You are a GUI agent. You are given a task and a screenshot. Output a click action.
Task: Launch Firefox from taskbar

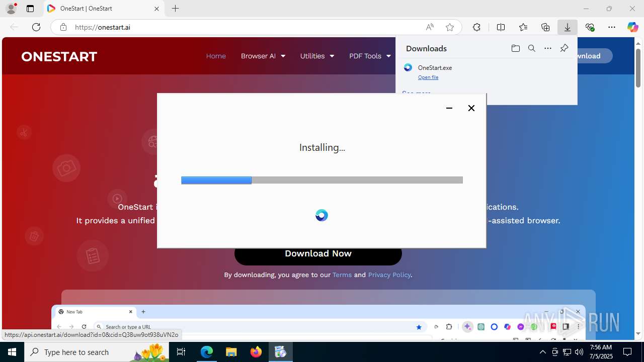point(256,352)
